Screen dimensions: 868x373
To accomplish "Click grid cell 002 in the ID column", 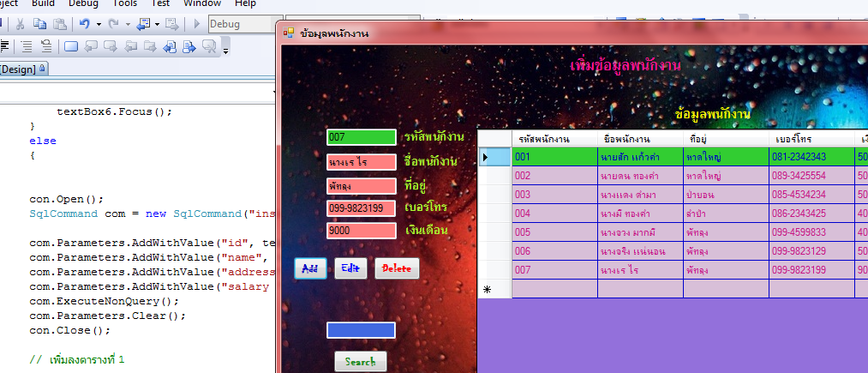I will click(x=554, y=176).
